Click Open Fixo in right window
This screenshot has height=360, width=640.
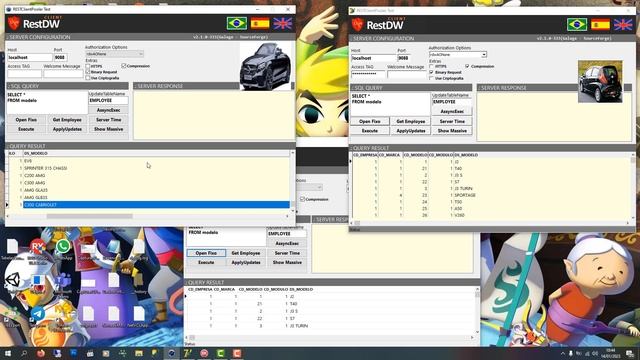pyautogui.click(x=370, y=121)
